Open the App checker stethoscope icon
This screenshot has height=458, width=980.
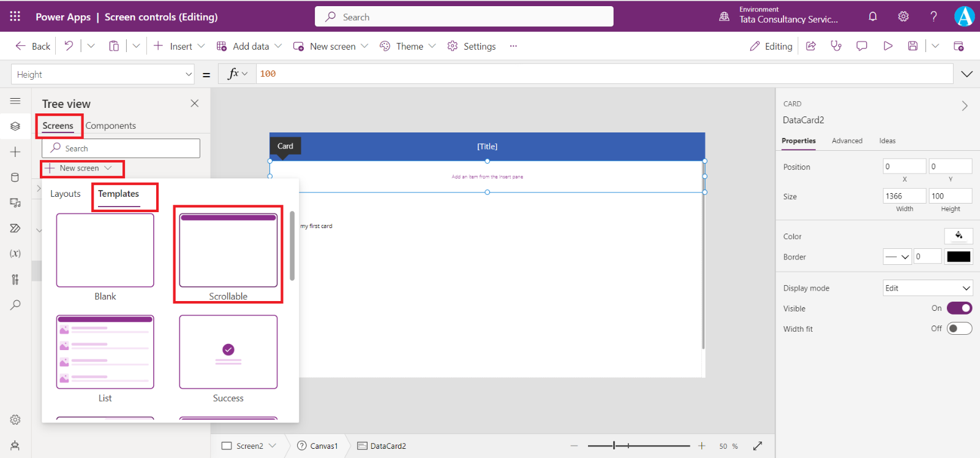point(836,46)
